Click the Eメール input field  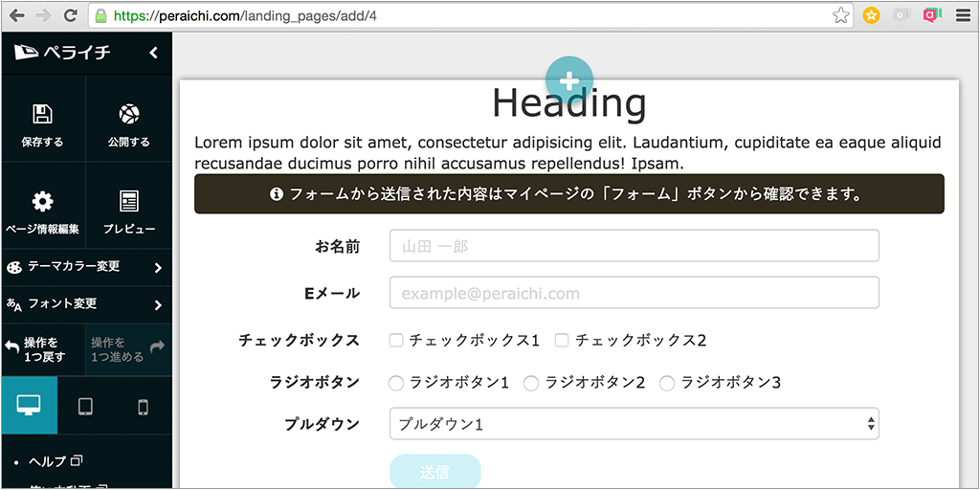click(634, 293)
